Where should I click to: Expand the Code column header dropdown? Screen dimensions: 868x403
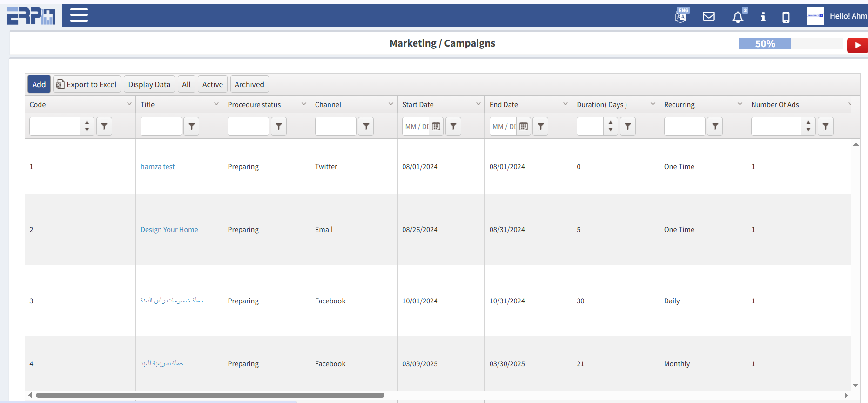click(x=129, y=104)
